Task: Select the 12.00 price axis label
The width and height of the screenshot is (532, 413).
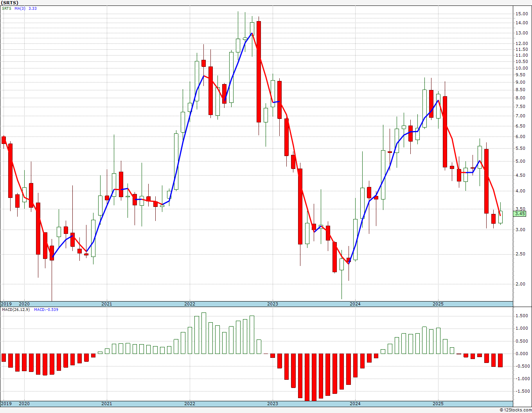Action: [x=521, y=43]
